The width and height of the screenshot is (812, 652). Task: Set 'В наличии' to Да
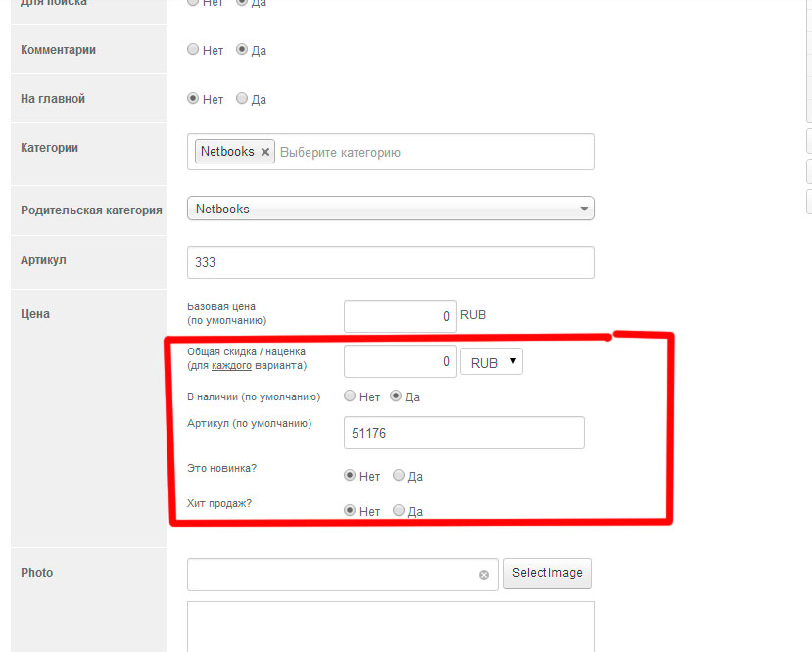397,396
